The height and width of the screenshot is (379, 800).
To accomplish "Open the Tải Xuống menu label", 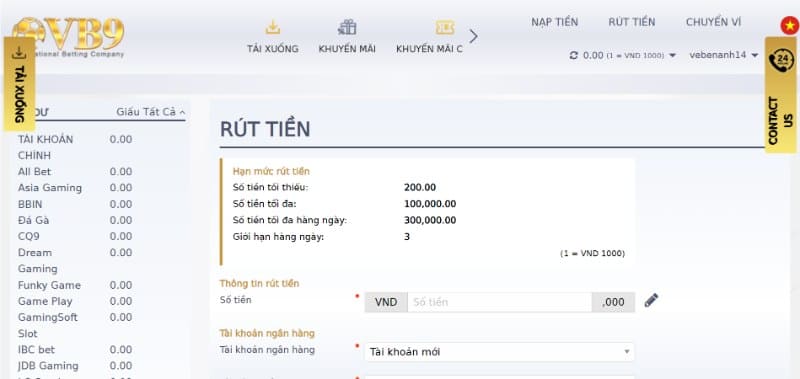I will [x=273, y=49].
